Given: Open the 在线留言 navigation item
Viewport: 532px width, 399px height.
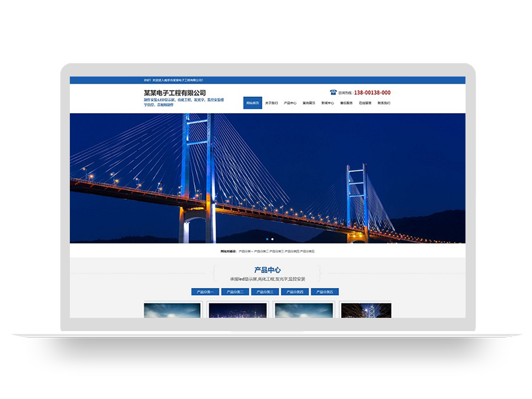Looking at the screenshot, I should [x=364, y=103].
